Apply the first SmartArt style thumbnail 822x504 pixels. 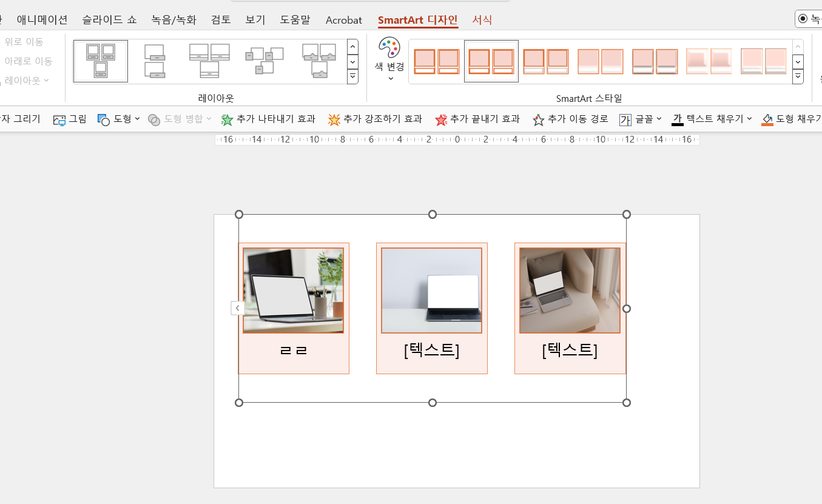pos(437,61)
